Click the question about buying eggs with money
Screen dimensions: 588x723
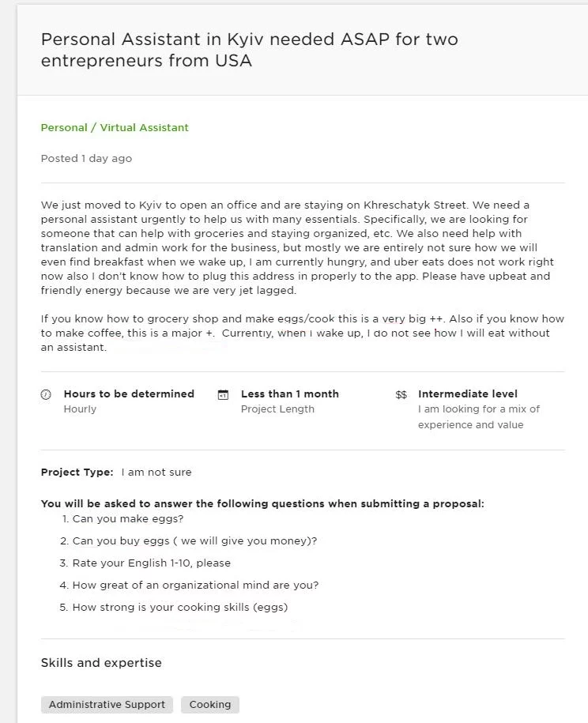(x=194, y=541)
